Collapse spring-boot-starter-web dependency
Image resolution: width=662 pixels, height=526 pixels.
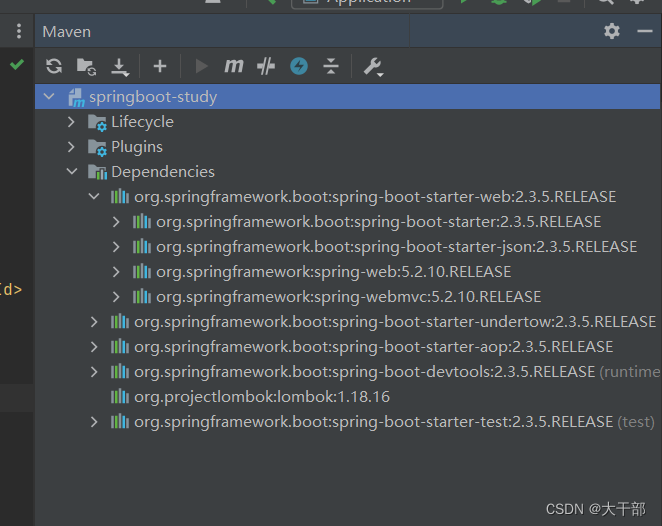94,197
